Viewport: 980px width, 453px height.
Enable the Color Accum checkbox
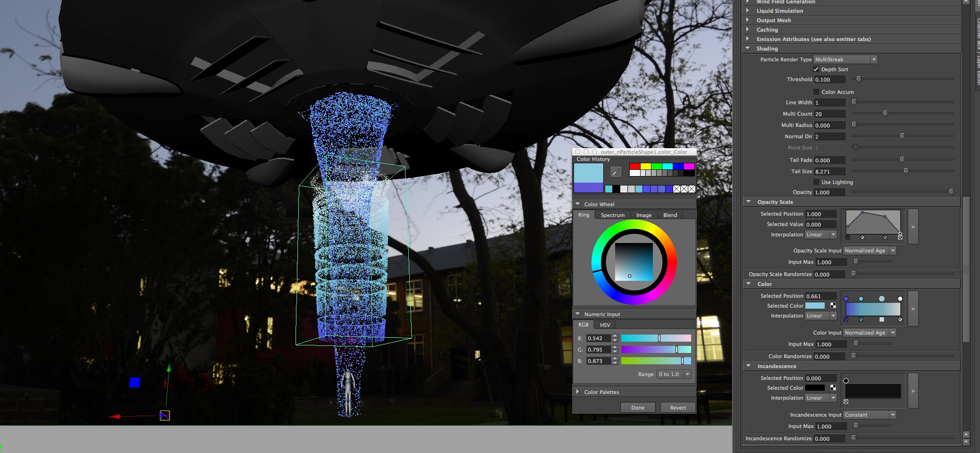pos(816,92)
